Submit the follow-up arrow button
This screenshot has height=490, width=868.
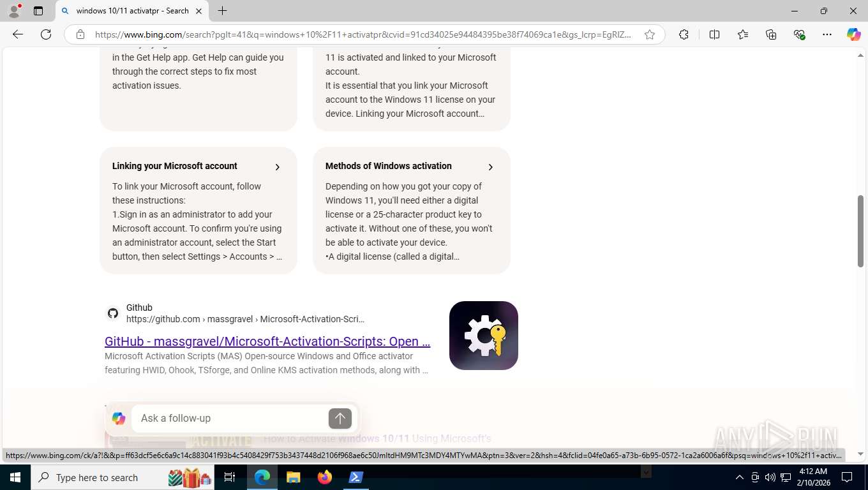[x=340, y=418]
